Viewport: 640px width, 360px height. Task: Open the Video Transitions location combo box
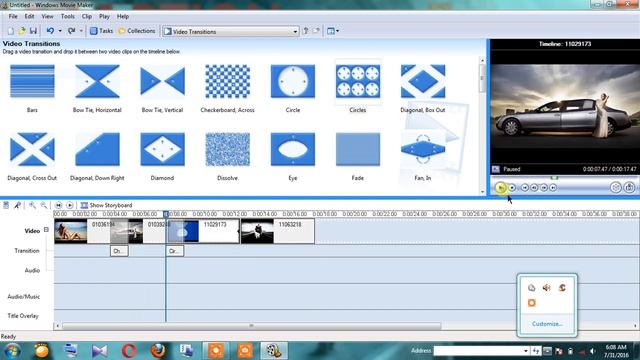231,31
